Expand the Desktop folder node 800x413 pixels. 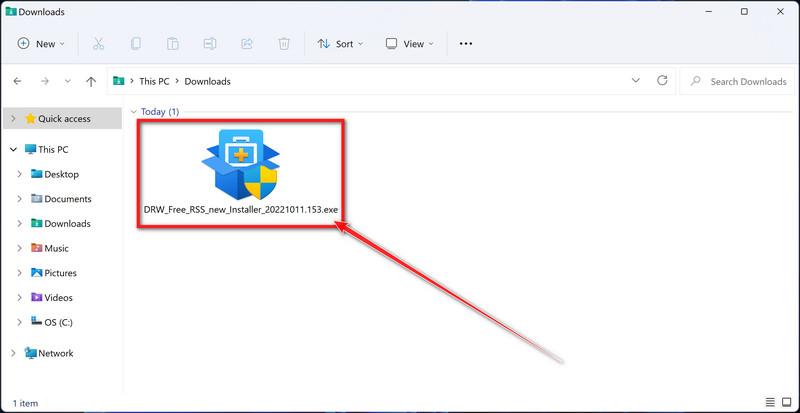point(19,174)
